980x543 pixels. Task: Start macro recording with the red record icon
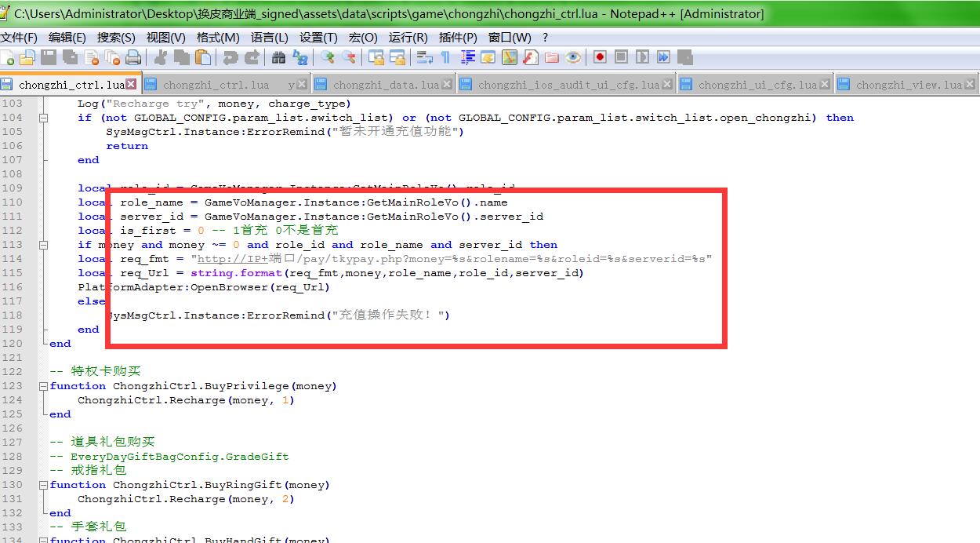pyautogui.click(x=600, y=57)
